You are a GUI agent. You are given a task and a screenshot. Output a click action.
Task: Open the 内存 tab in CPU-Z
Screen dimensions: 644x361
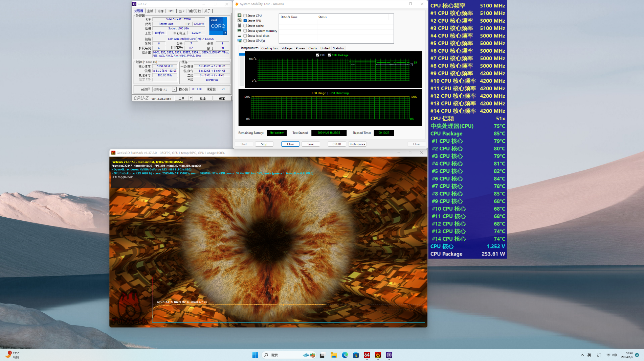161,11
